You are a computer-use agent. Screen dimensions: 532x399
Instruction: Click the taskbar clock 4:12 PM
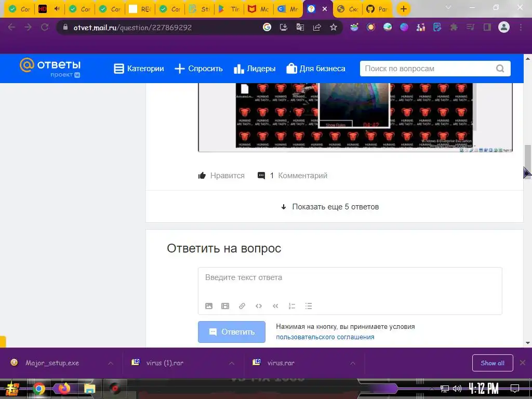pyautogui.click(x=484, y=388)
